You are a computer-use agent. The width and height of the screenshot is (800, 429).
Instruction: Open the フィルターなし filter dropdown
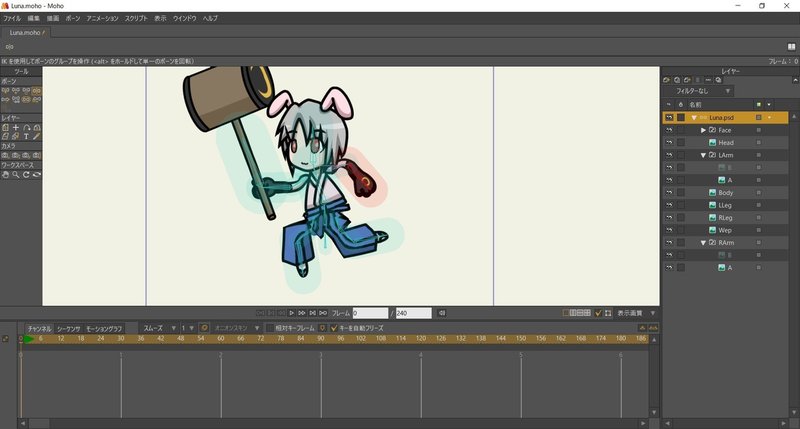698,91
